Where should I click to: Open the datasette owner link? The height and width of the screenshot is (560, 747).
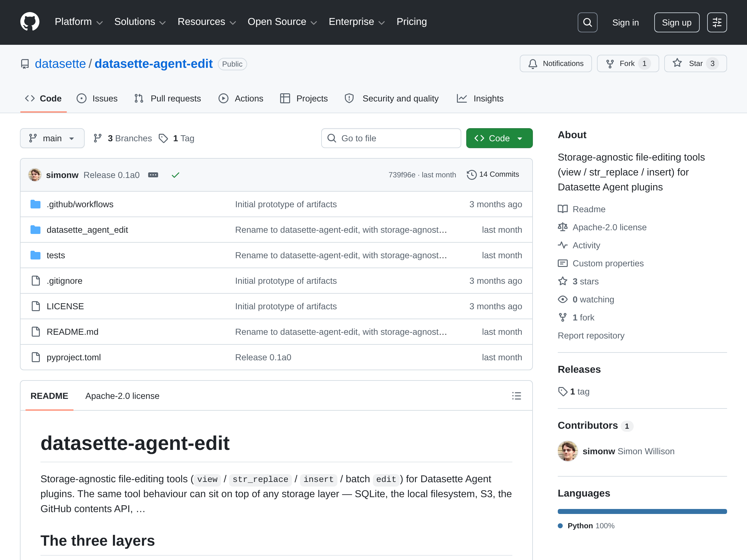60,63
